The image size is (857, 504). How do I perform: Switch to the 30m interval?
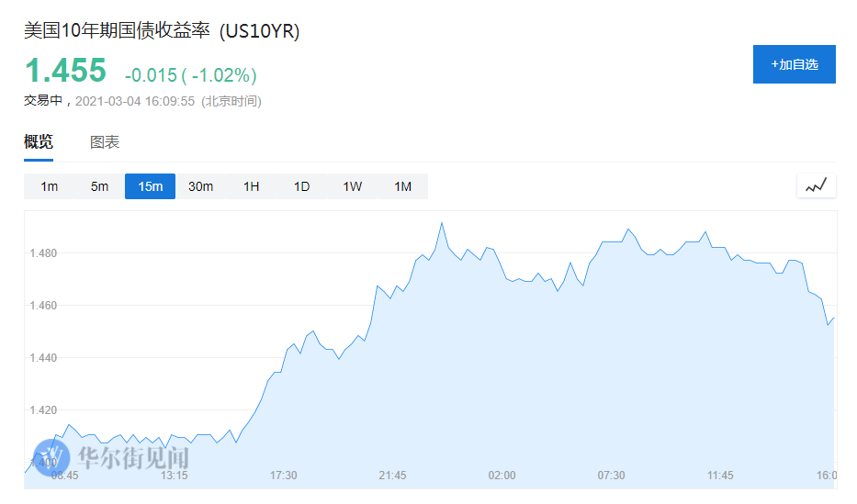[x=200, y=186]
